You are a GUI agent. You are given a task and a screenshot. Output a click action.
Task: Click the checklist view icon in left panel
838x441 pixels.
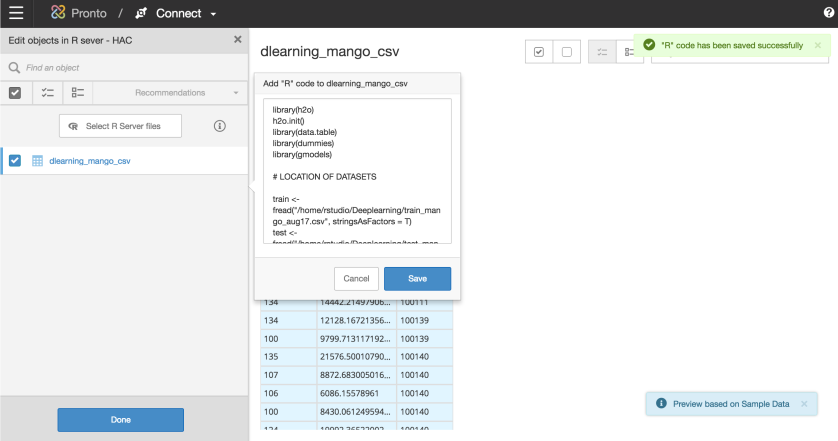[46, 93]
